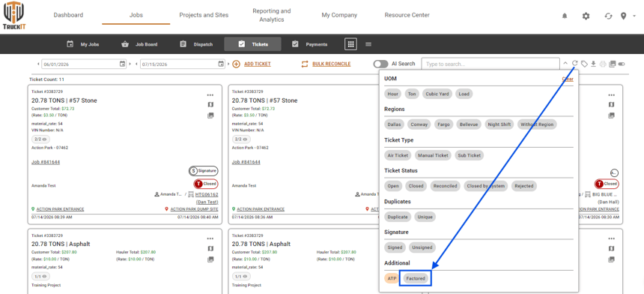Image resolution: width=644 pixels, height=294 pixels.
Task: Filter by Closed by system status
Action: click(x=486, y=186)
